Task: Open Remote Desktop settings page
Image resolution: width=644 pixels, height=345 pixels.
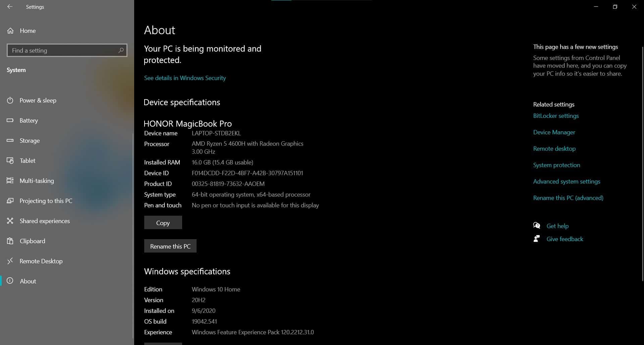Action: (x=41, y=261)
